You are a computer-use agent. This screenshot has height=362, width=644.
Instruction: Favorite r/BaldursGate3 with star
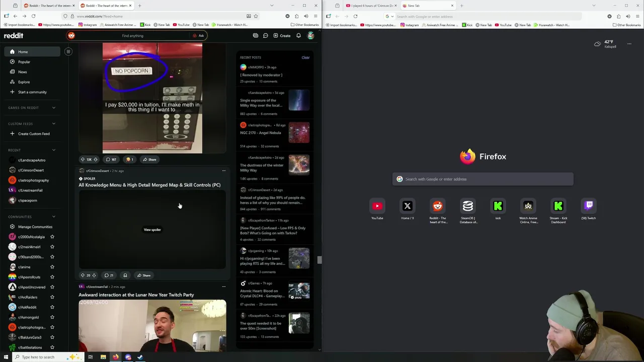click(x=52, y=337)
